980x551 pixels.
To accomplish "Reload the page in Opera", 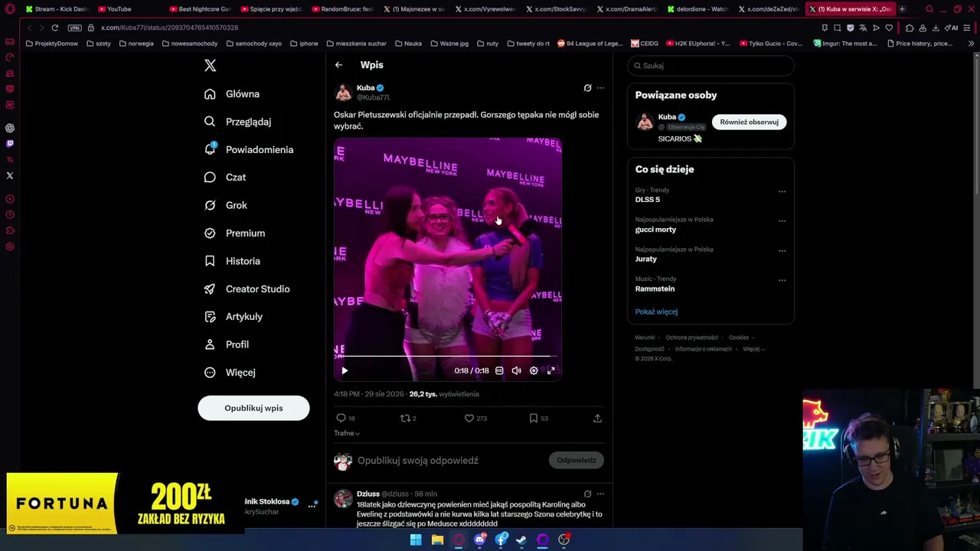I will point(55,28).
